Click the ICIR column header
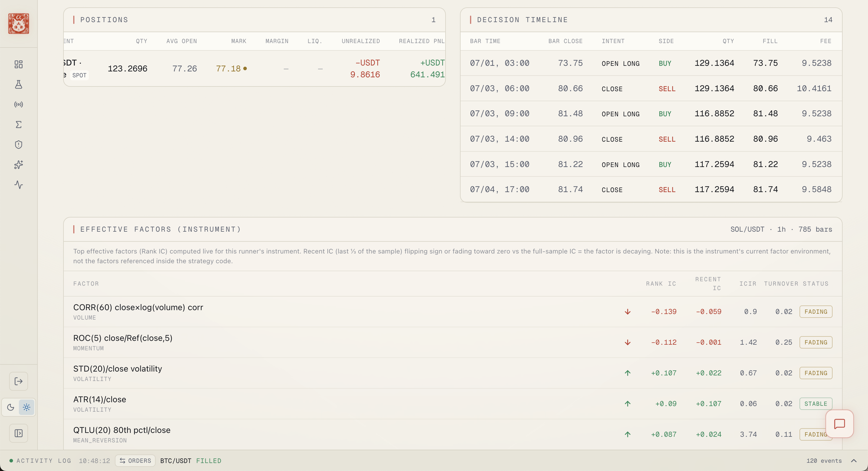Viewport: 868px width, 471px height. [x=748, y=284]
